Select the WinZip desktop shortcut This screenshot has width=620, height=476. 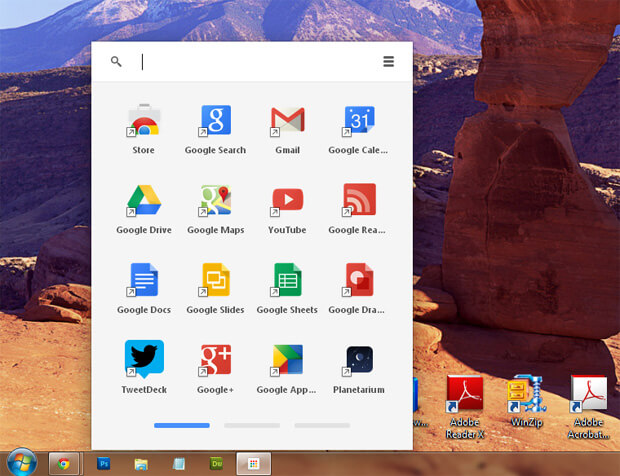pos(526,401)
